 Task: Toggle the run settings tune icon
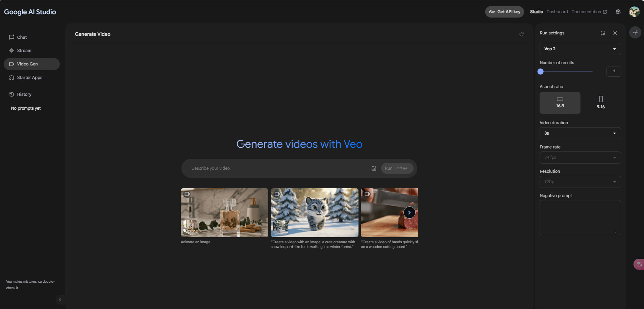coord(635,32)
